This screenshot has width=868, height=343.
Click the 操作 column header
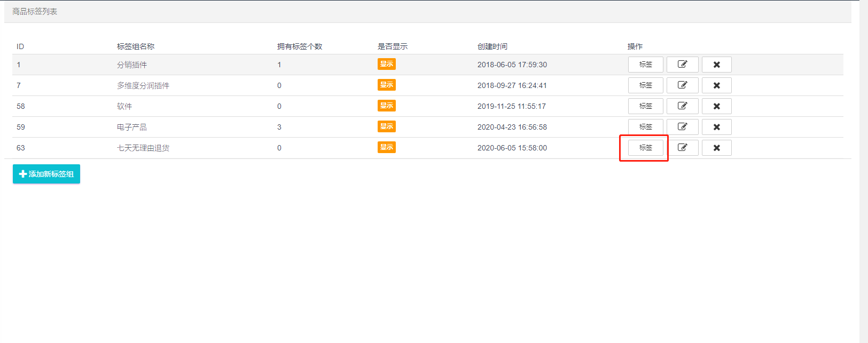point(635,46)
